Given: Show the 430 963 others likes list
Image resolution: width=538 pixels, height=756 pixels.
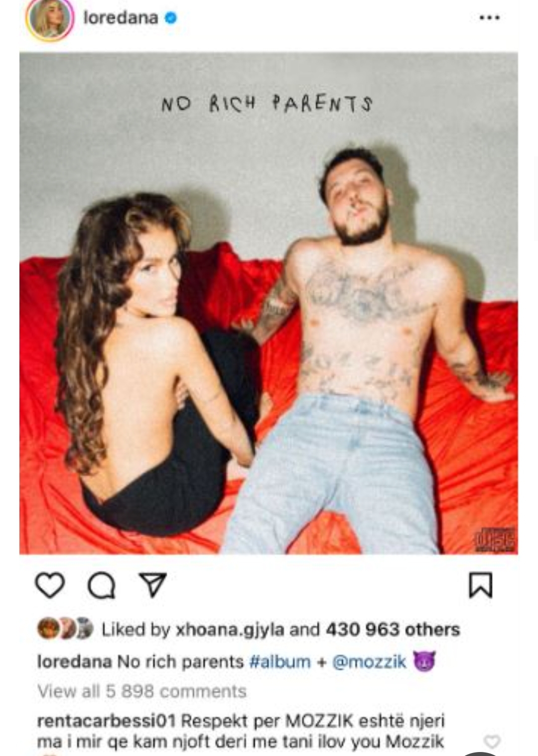Looking at the screenshot, I should [393, 630].
